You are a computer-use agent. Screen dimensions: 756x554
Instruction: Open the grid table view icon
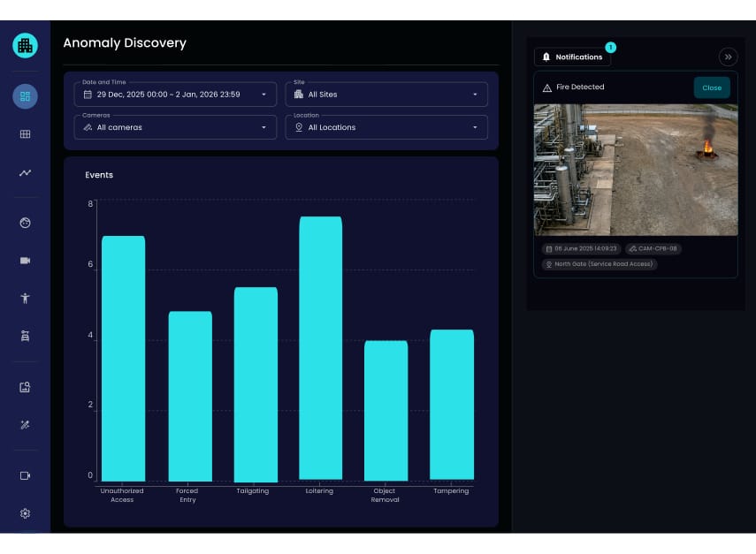pos(25,134)
